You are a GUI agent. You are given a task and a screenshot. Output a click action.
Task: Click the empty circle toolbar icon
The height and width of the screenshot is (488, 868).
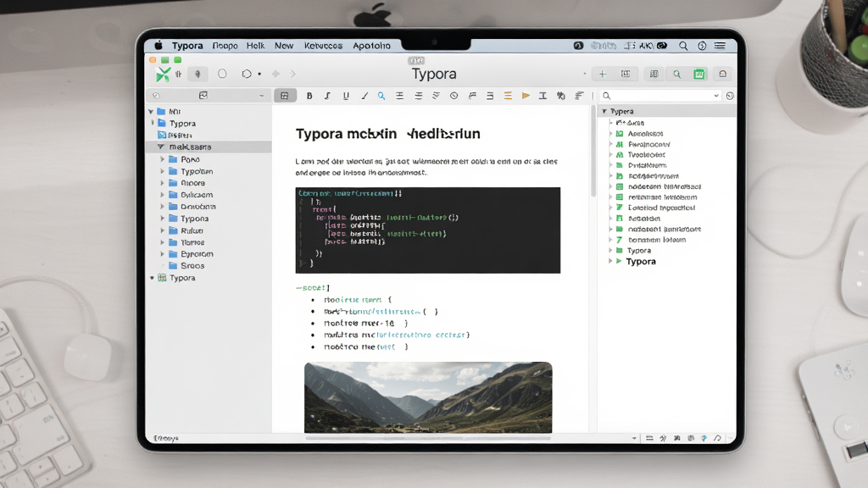coord(222,74)
